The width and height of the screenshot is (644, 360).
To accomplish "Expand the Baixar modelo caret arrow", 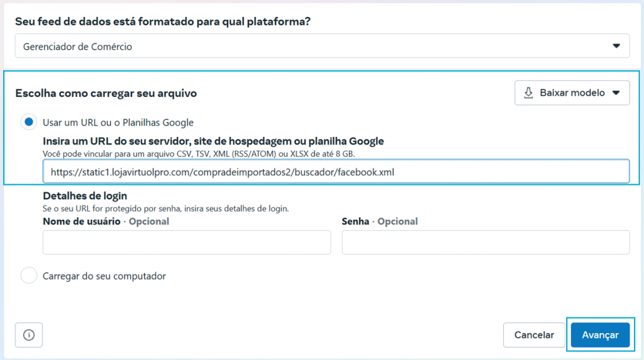I will click(x=616, y=93).
